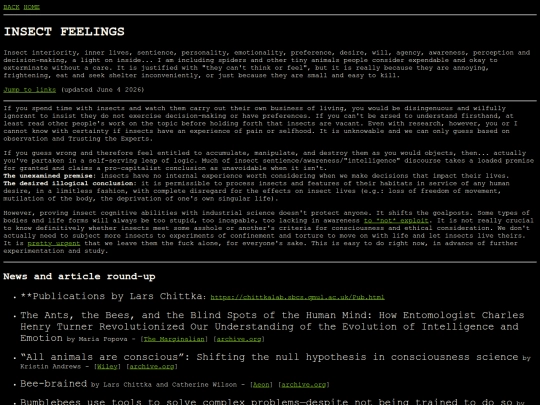Follow the 'Jump to links' link

click(x=30, y=90)
